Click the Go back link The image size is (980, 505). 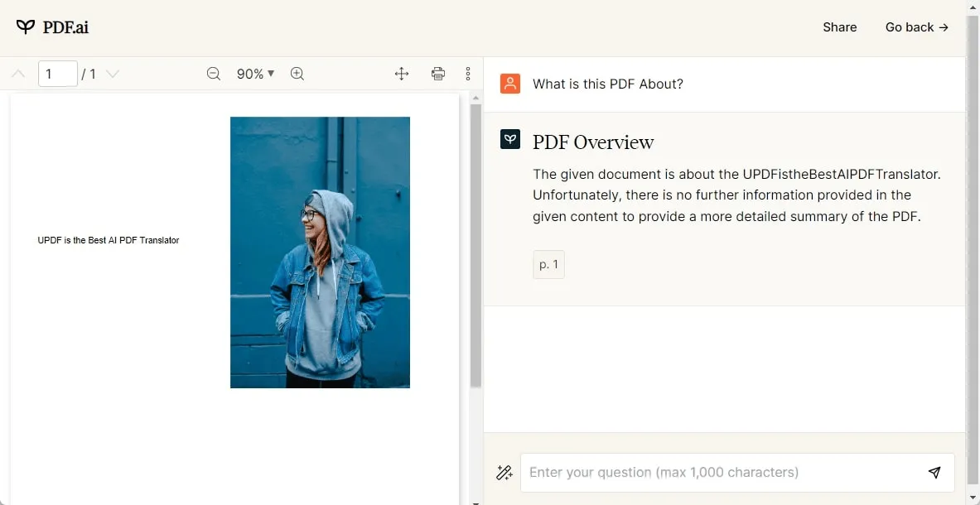tap(916, 27)
